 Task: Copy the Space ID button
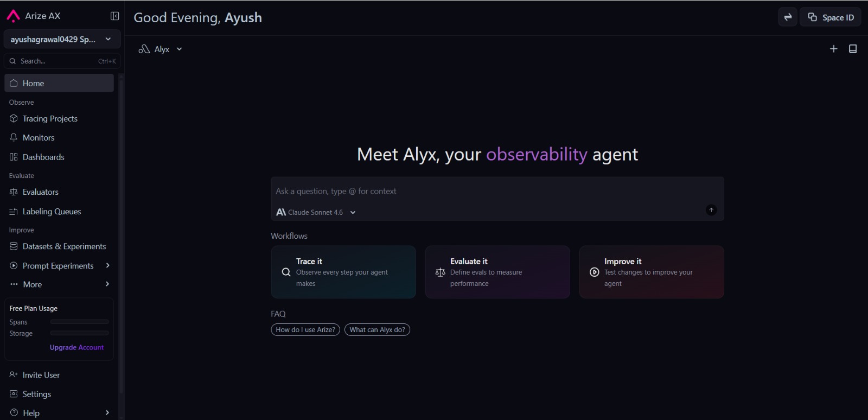point(831,17)
